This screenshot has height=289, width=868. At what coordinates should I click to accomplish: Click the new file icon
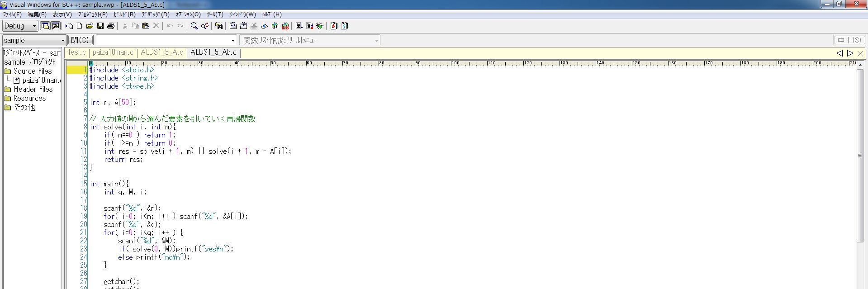(80, 26)
